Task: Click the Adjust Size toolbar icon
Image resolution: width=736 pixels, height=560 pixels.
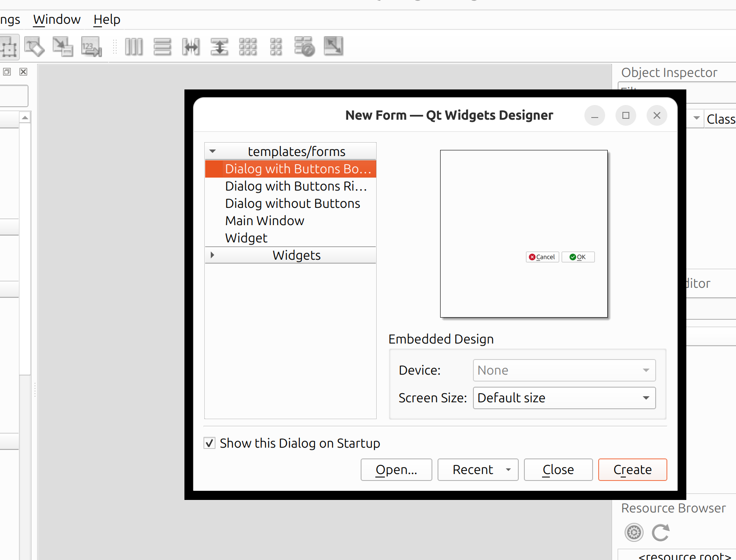Action: click(333, 47)
